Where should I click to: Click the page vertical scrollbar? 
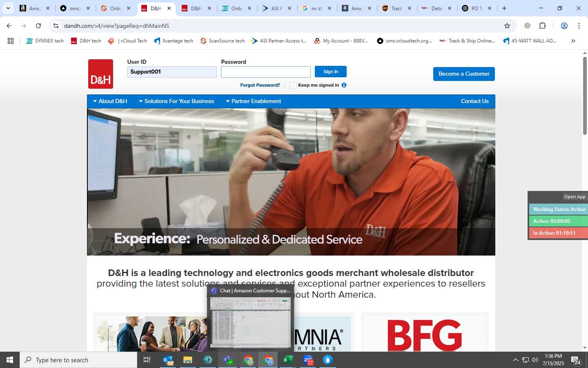(x=585, y=96)
